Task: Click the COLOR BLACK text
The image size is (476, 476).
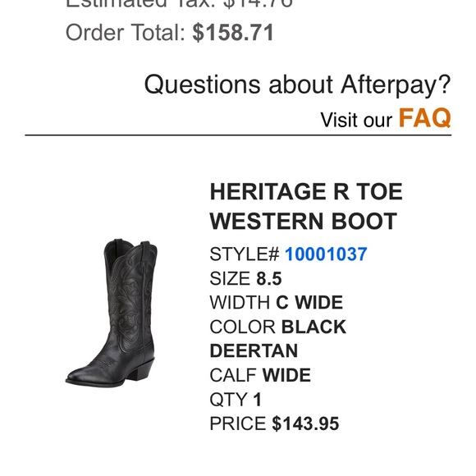Action: [277, 327]
